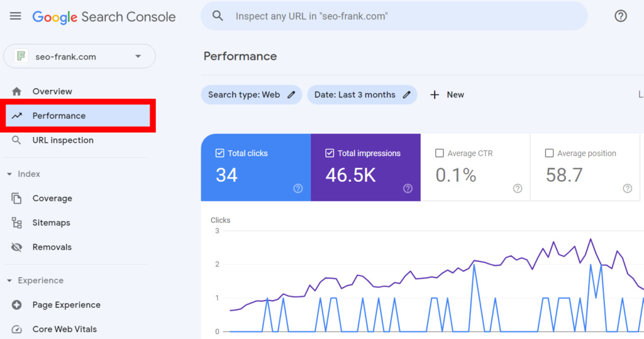Select Performance in sidebar
644x339 pixels.
coord(77,116)
